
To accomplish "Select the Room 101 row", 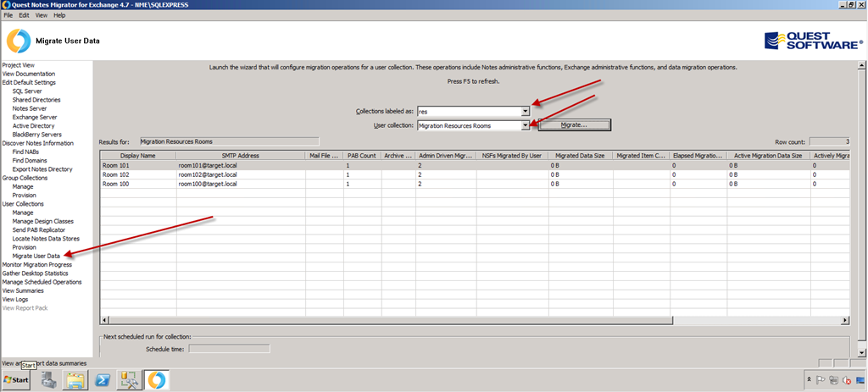I will (x=475, y=165).
